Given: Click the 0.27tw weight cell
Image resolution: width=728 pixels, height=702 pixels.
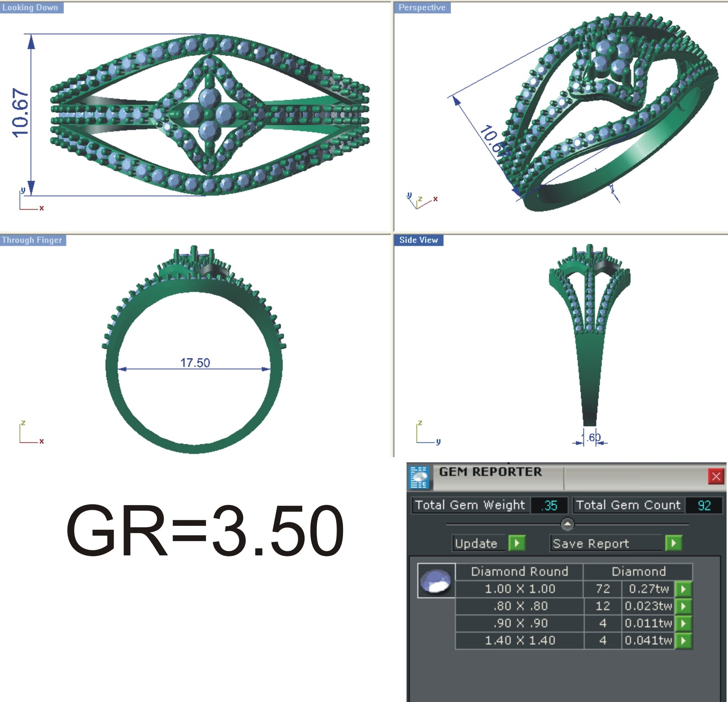Looking at the screenshot, I should pos(648,589).
